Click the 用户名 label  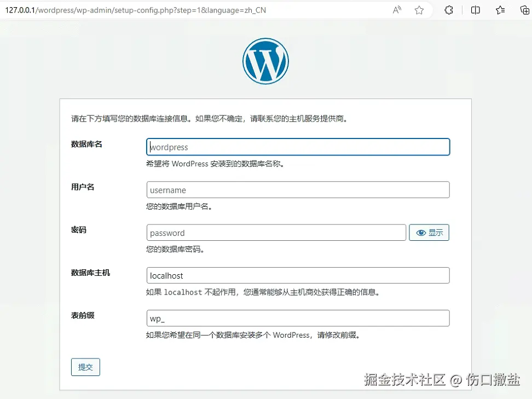83,187
